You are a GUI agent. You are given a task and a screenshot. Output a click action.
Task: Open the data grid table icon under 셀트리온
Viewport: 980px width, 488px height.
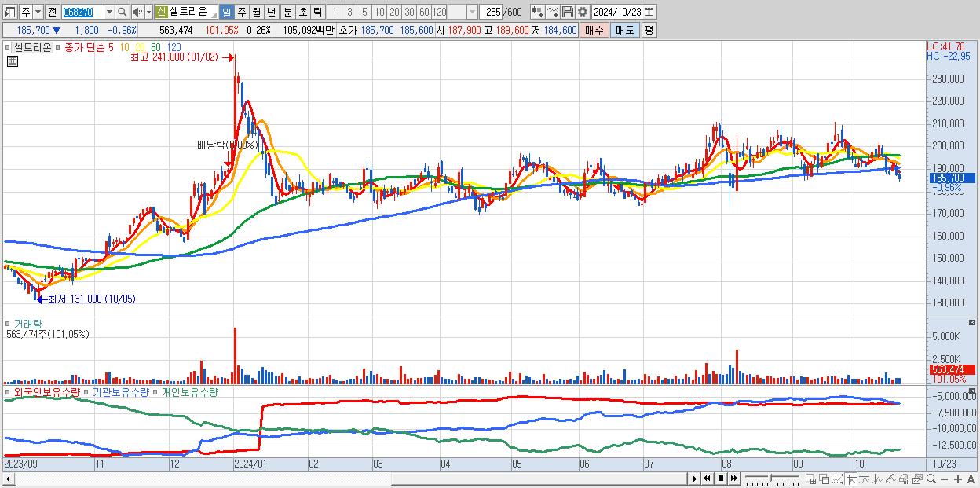[12, 61]
